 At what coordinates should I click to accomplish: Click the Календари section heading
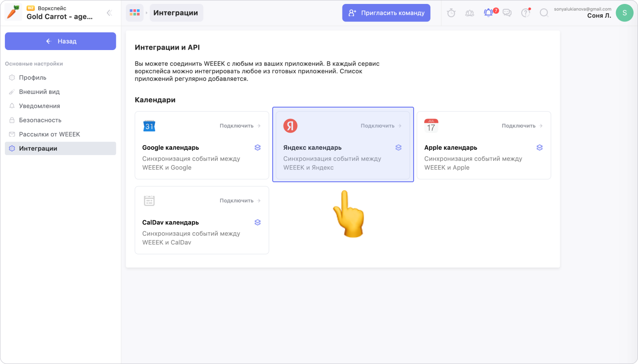pyautogui.click(x=155, y=100)
